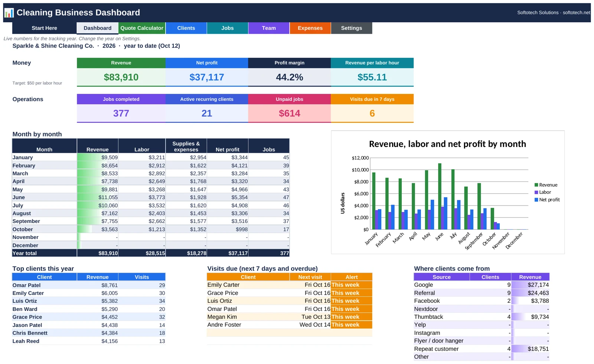
Task: Click the company name Sparkle & Shine Cleaning Co.
Action: (53, 46)
